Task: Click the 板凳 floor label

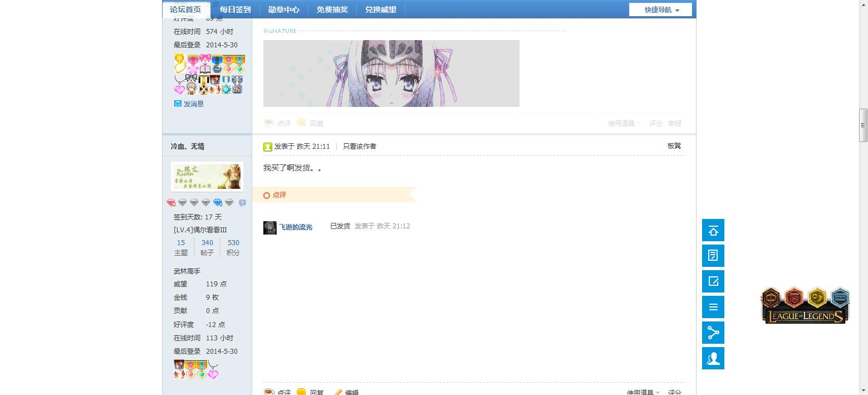Action: pyautogui.click(x=674, y=146)
